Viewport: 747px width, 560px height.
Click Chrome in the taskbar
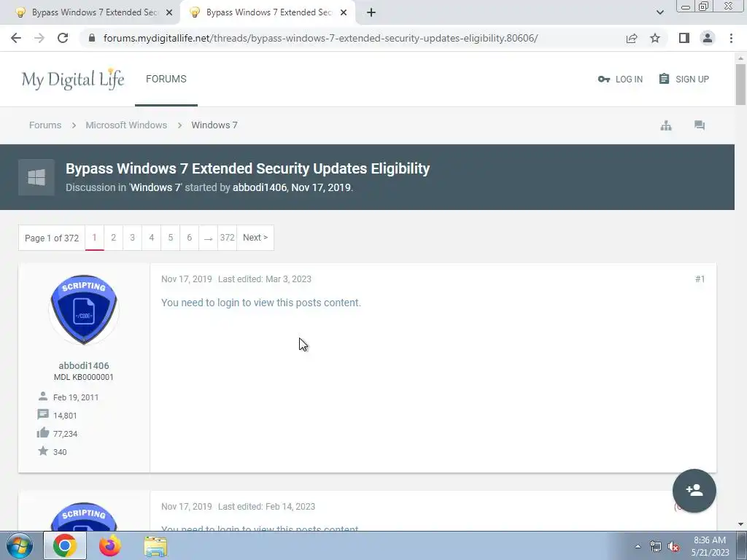(x=65, y=545)
